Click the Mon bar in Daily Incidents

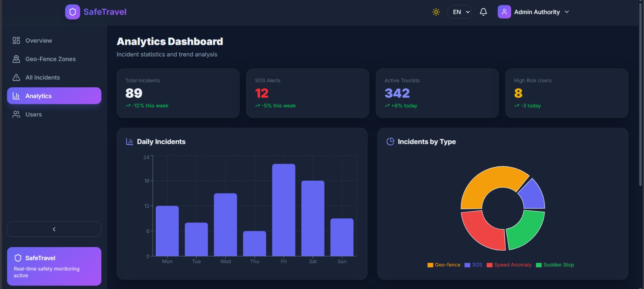pyautogui.click(x=167, y=231)
